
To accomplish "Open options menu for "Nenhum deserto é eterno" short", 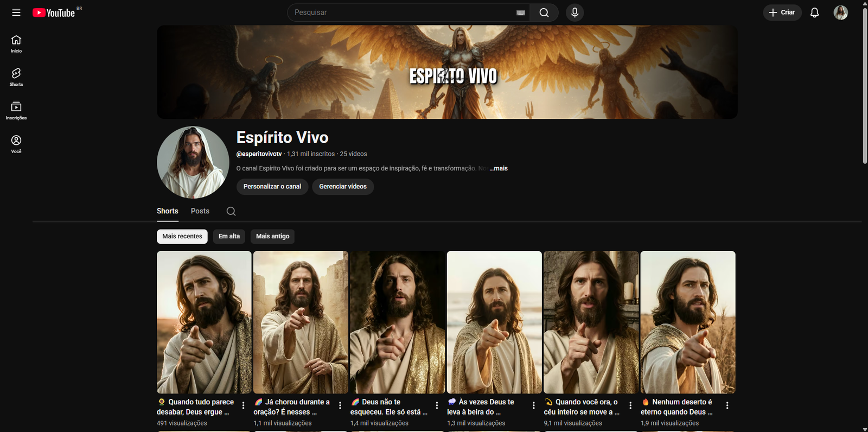I will pos(727,405).
